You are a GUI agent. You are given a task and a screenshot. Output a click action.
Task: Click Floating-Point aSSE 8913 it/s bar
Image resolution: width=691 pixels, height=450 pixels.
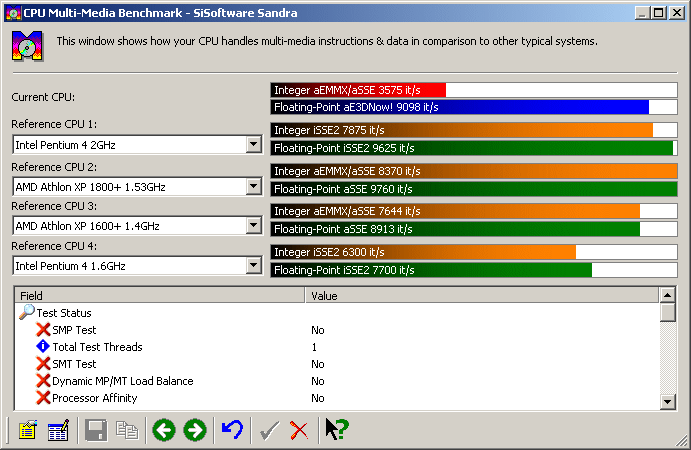point(474,229)
